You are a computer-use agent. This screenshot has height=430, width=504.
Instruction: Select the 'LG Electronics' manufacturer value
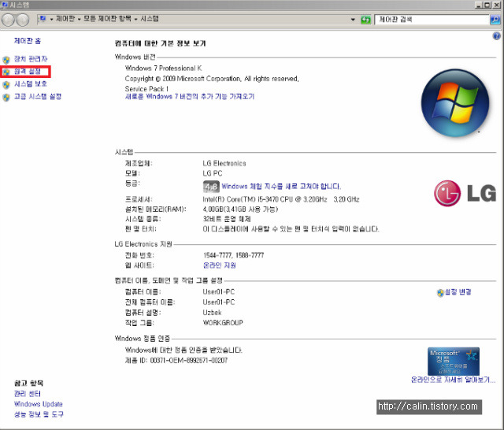(224, 163)
